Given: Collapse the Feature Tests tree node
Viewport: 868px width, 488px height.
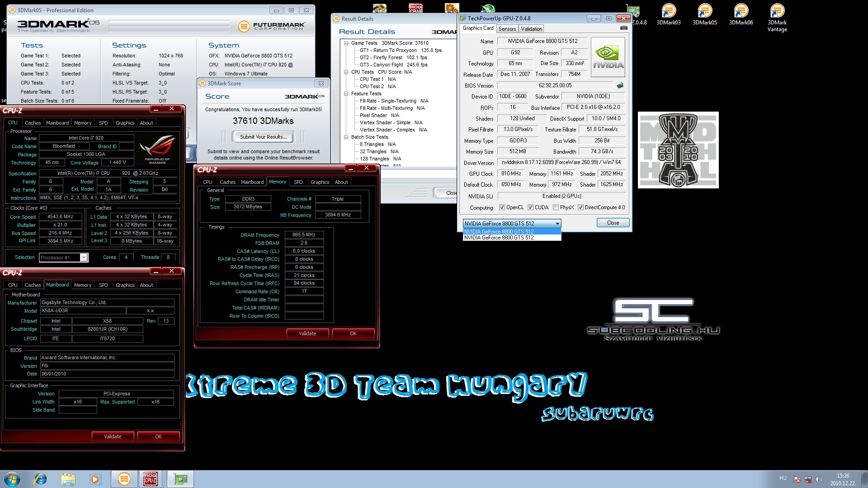Looking at the screenshot, I should pos(346,94).
